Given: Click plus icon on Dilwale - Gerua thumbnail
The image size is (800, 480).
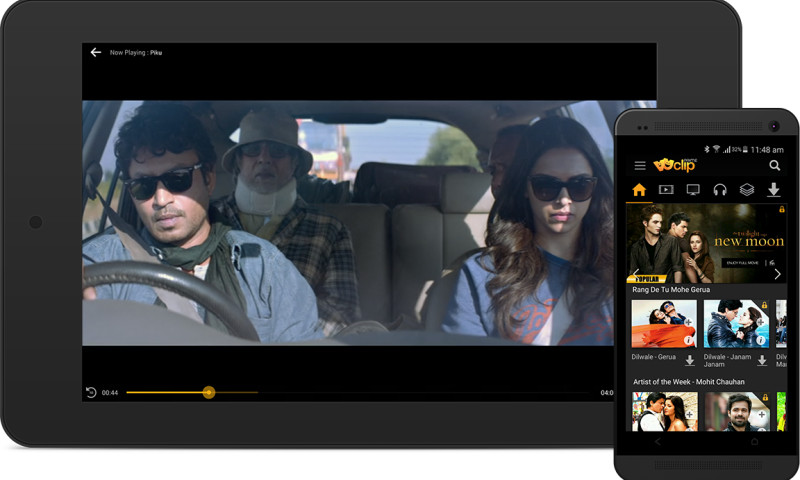Looking at the screenshot, I should (688, 322).
